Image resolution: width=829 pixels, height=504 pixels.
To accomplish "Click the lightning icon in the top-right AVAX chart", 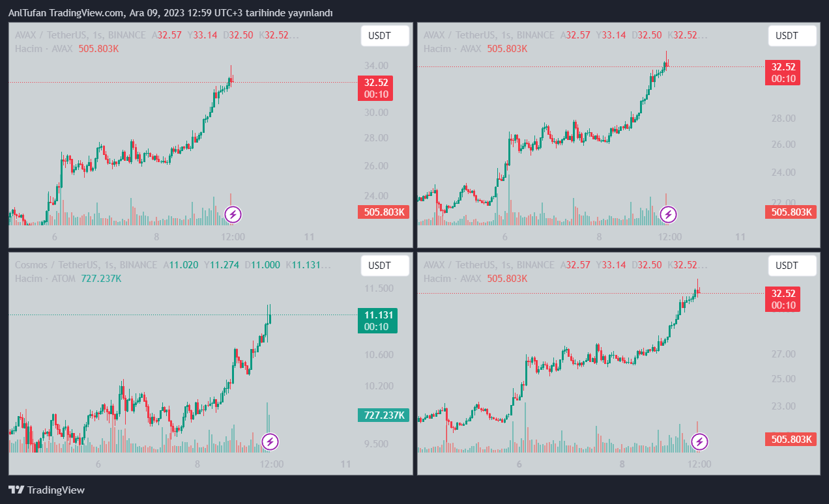I will coord(668,214).
